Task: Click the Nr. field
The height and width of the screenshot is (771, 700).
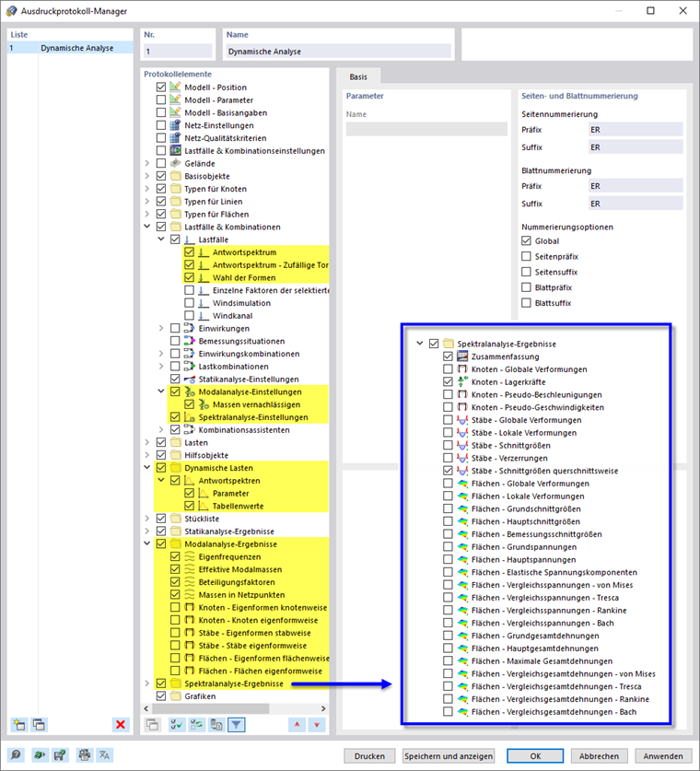Action: pos(178,52)
